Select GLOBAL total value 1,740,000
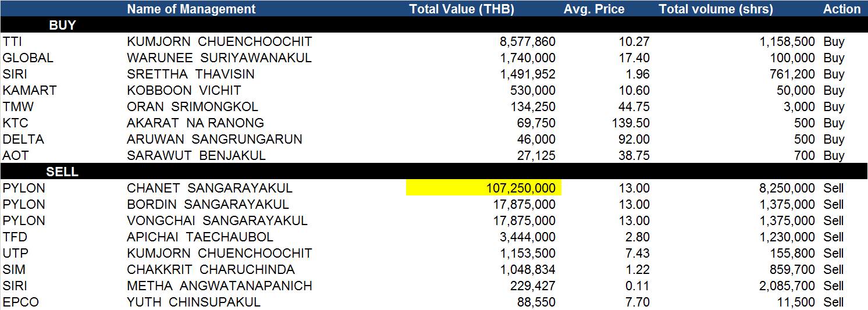 tap(527, 58)
